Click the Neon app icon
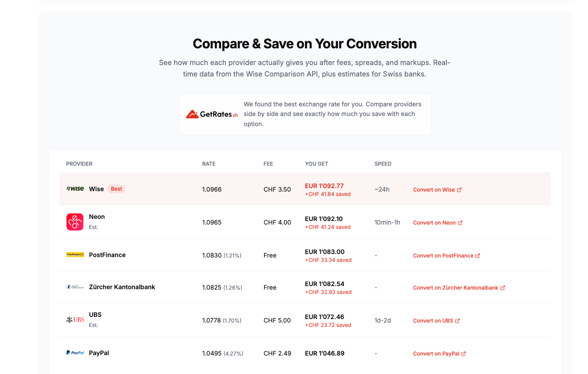 pos(75,222)
